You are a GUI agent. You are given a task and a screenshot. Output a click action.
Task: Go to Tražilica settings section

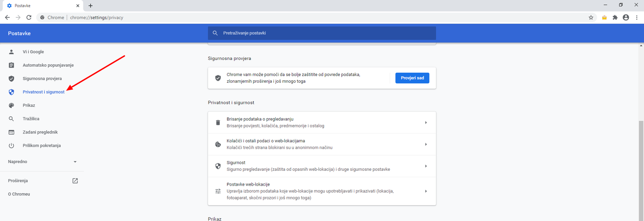[x=31, y=119]
